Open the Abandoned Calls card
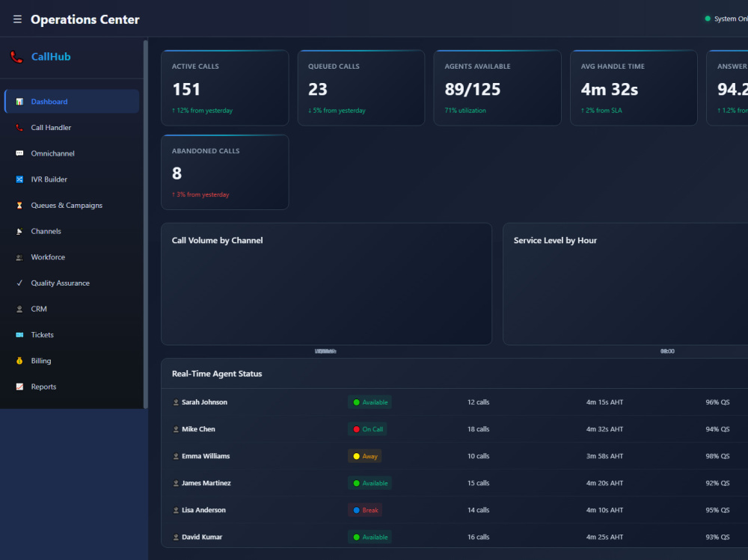 click(x=224, y=172)
